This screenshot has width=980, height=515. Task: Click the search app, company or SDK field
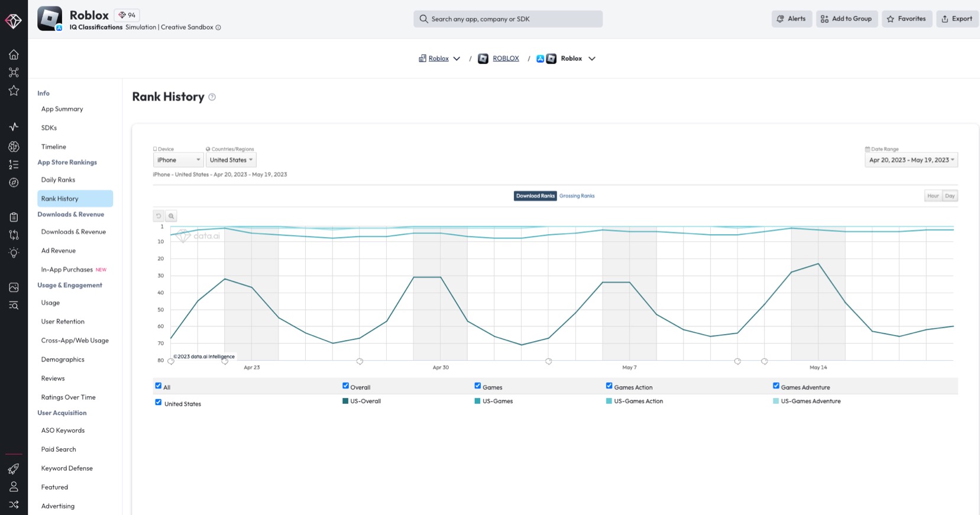click(x=508, y=19)
